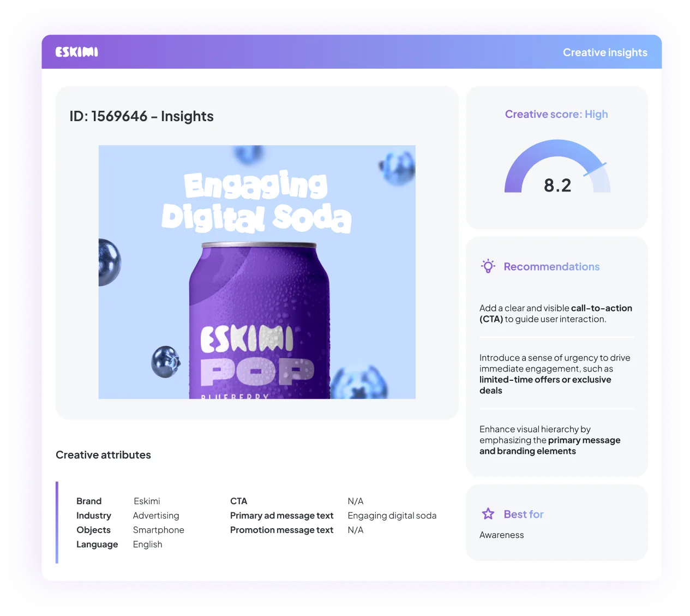690x616 pixels.
Task: Click the Awareness value
Action: [x=502, y=535]
